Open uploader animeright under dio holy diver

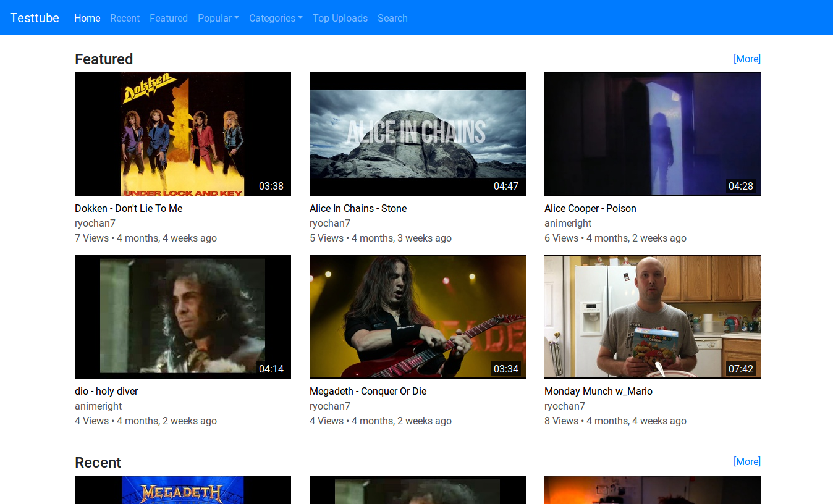(x=98, y=406)
